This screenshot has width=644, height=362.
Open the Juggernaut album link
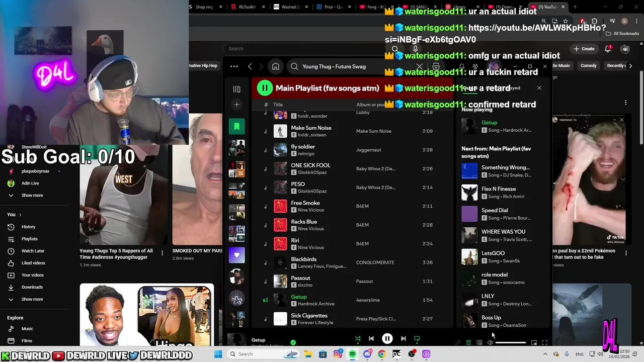(368, 150)
